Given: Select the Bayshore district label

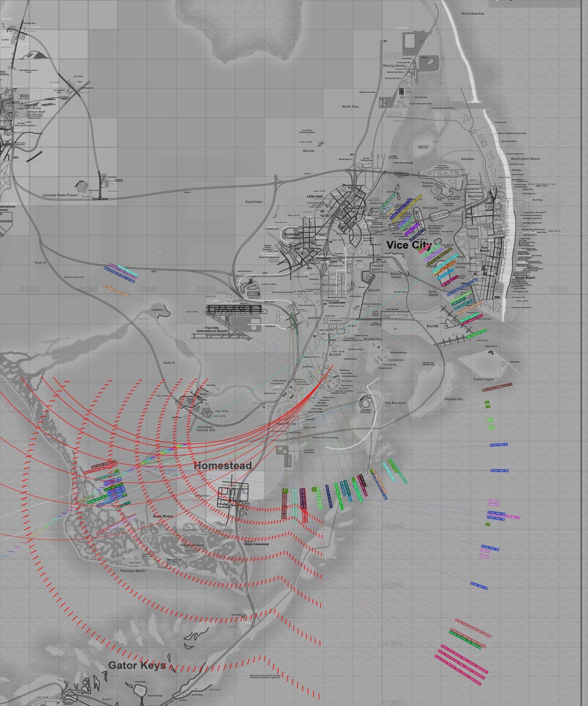Looking at the screenshot, I should [x=475, y=196].
